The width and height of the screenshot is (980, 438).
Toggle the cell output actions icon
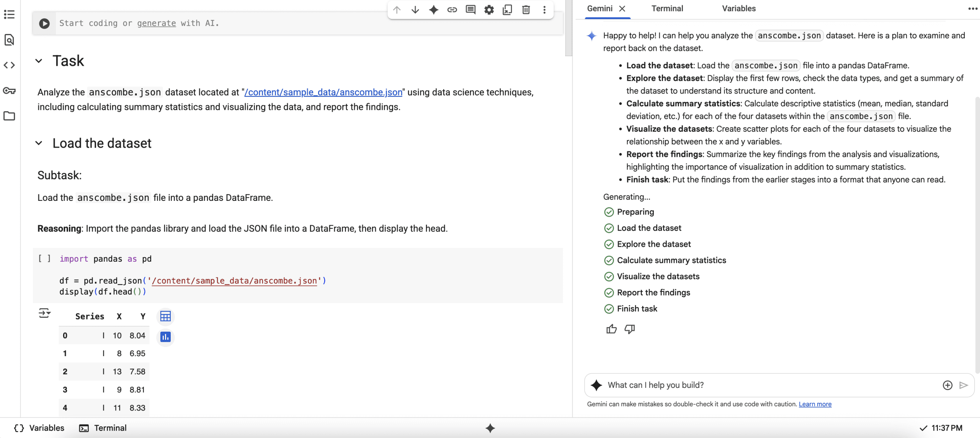click(x=44, y=313)
